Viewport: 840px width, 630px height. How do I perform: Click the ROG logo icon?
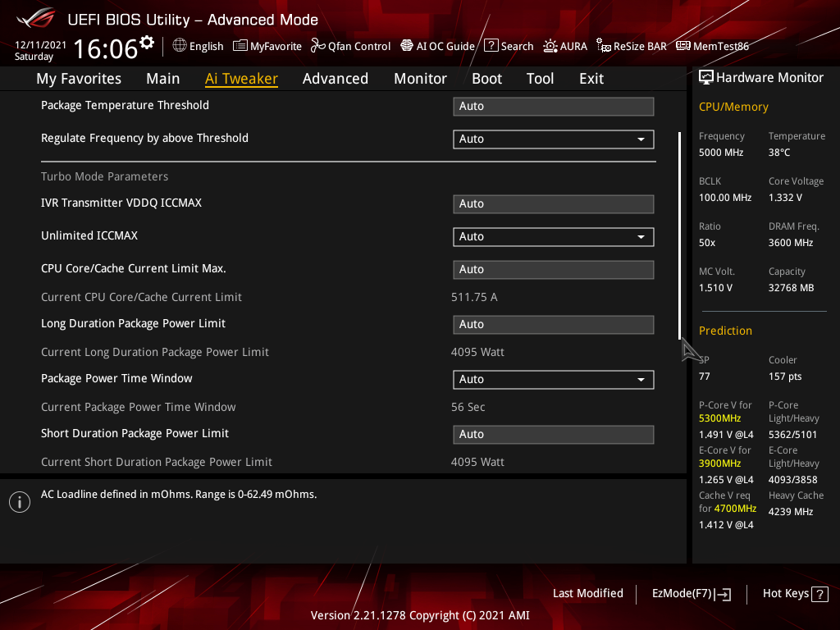coord(36,18)
